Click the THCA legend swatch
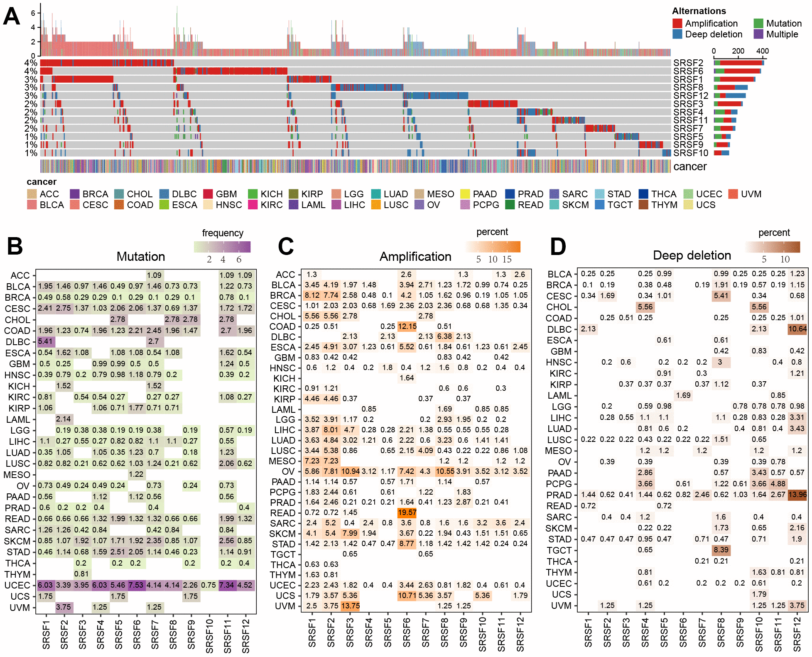 coord(643,194)
